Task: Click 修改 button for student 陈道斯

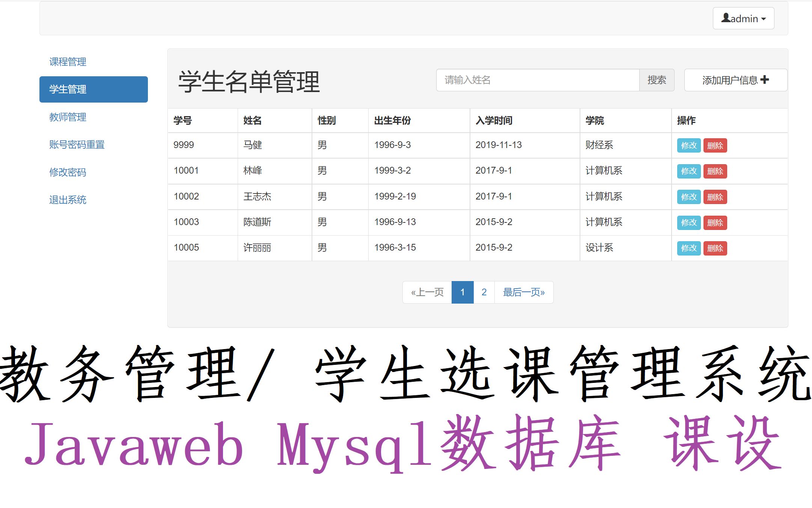Action: [x=688, y=222]
